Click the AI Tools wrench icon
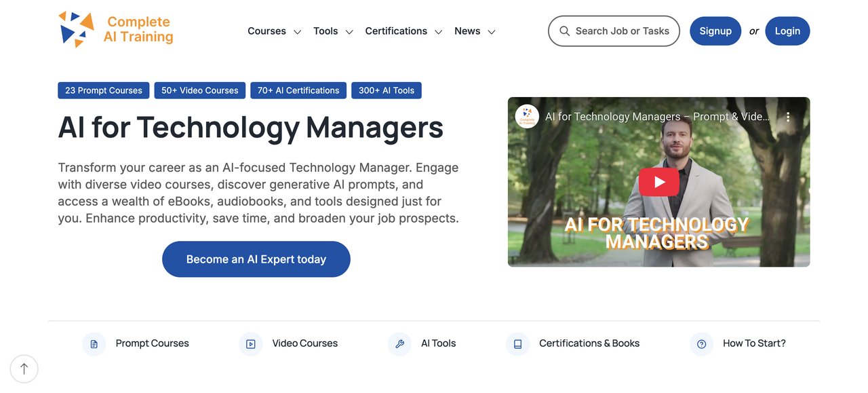This screenshot has height=393, width=868. 399,344
